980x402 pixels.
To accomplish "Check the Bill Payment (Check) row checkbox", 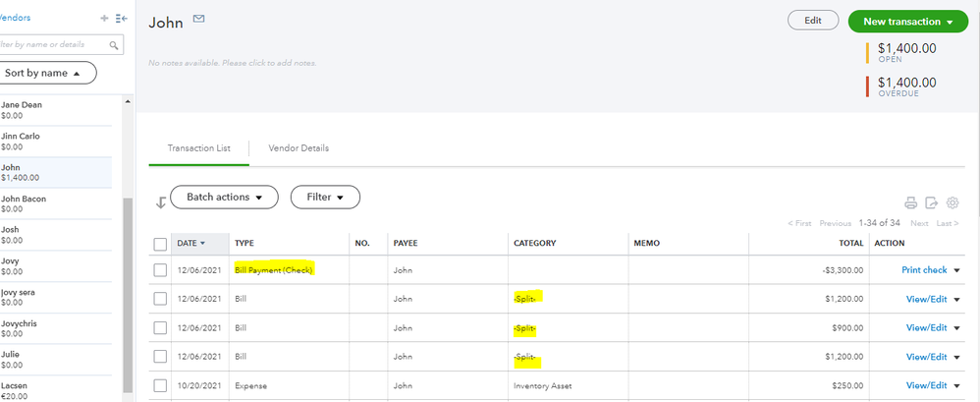I will (160, 270).
